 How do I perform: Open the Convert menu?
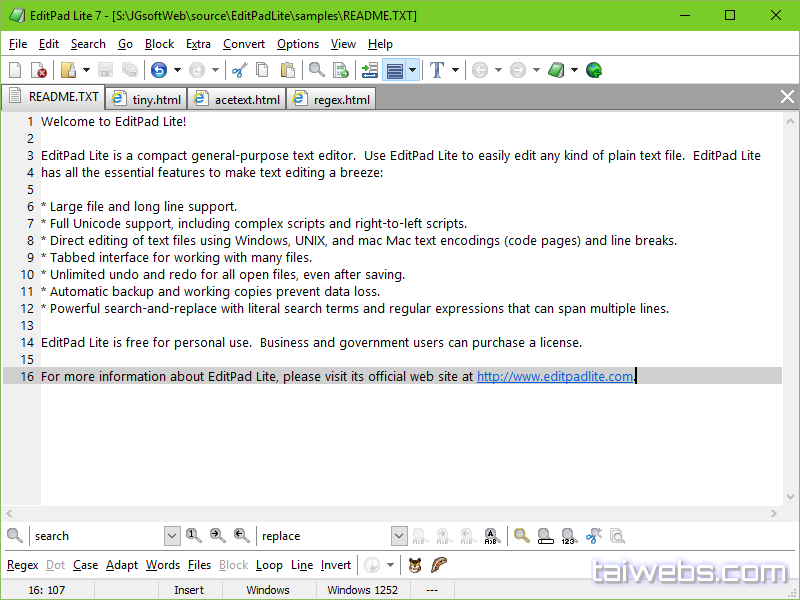tap(244, 44)
